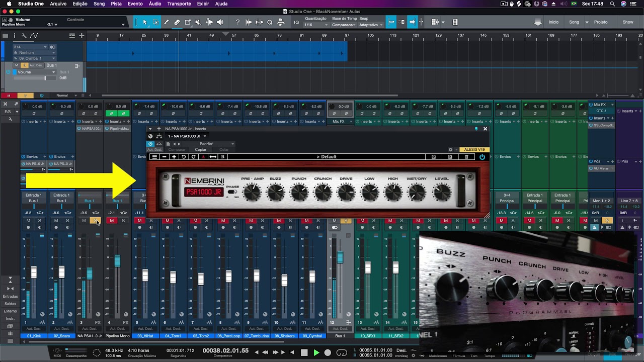Toggle plugin bypass in Inserts header
The height and width of the screenshot is (362, 644).
(150, 144)
